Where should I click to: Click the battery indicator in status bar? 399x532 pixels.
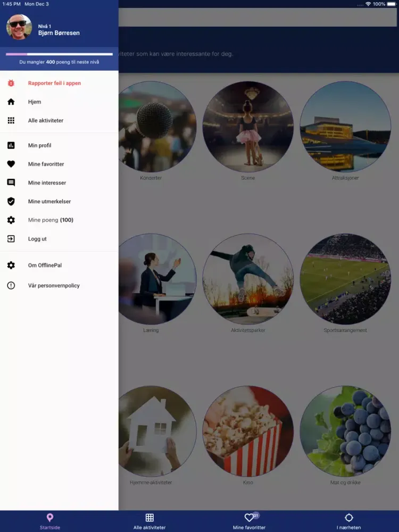pyautogui.click(x=392, y=4)
